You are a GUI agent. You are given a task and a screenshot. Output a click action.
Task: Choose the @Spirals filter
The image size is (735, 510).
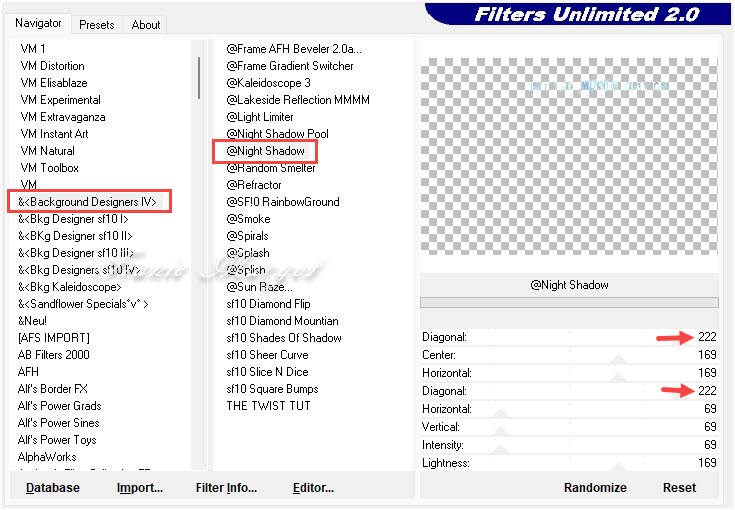pos(247,236)
